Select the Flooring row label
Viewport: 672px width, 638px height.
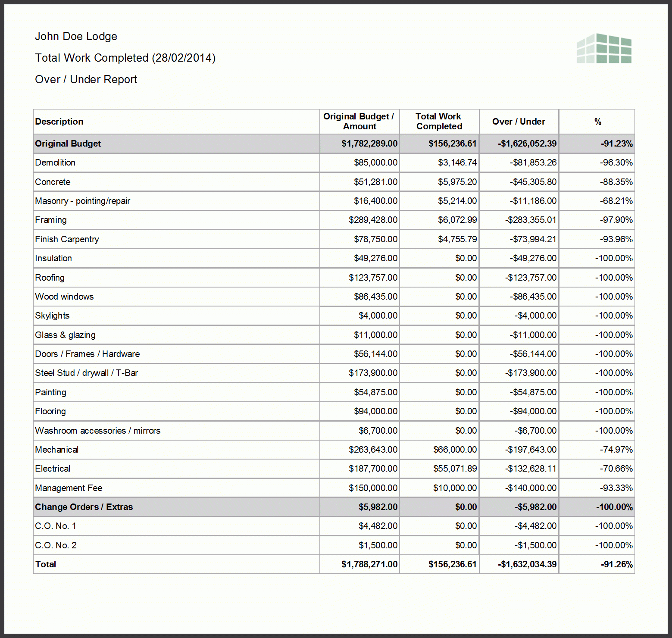tap(50, 411)
